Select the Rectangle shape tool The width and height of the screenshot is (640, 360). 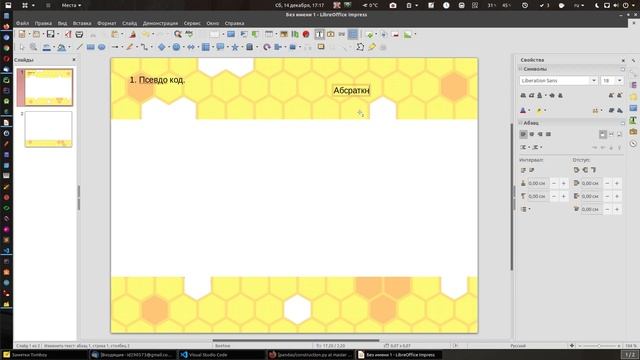[x=91, y=47]
